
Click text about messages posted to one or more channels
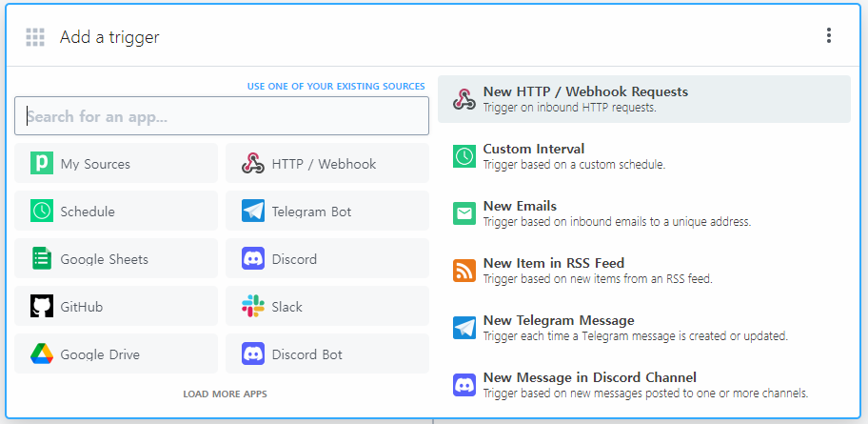[646, 394]
